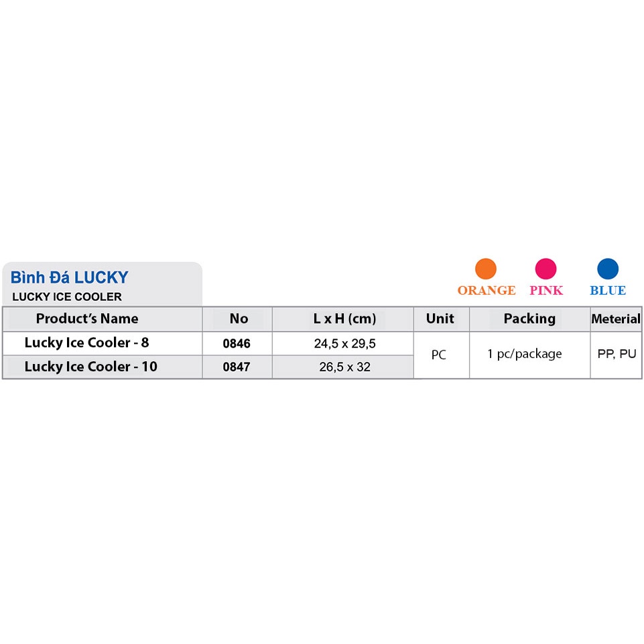Image resolution: width=644 pixels, height=644 pixels.
Task: Select the Lucky Ice Cooler - 10 row
Action: 90,367
